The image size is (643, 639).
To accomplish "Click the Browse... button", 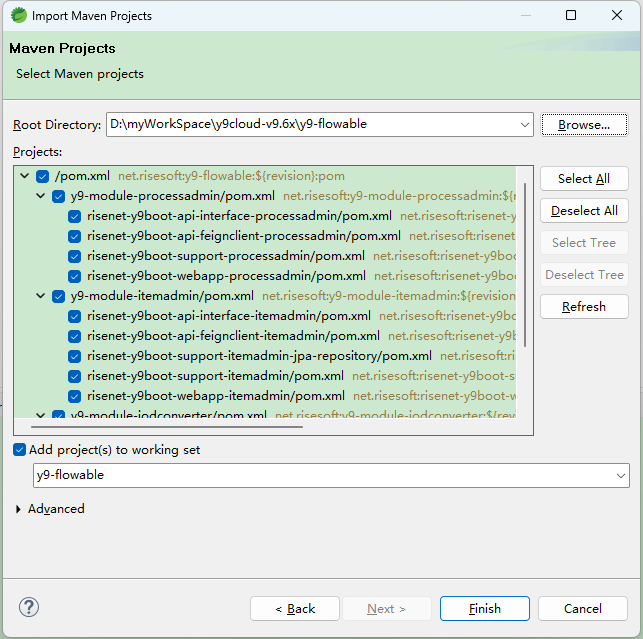I will pyautogui.click(x=584, y=125).
